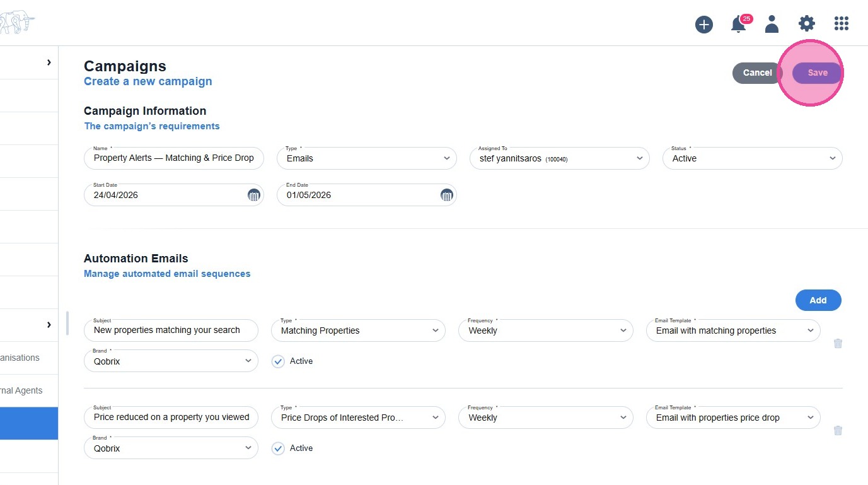
Task: Click the elephant logo
Action: coord(16,24)
